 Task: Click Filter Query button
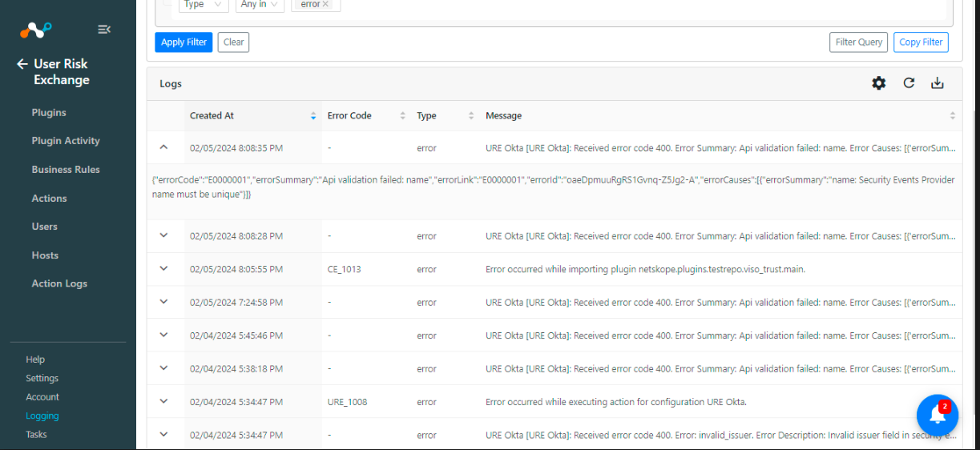[x=858, y=42]
